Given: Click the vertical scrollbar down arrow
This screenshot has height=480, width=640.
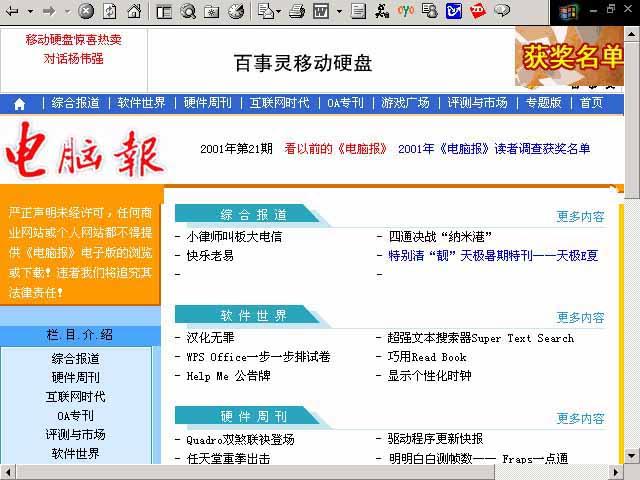Looking at the screenshot, I should point(631,455).
